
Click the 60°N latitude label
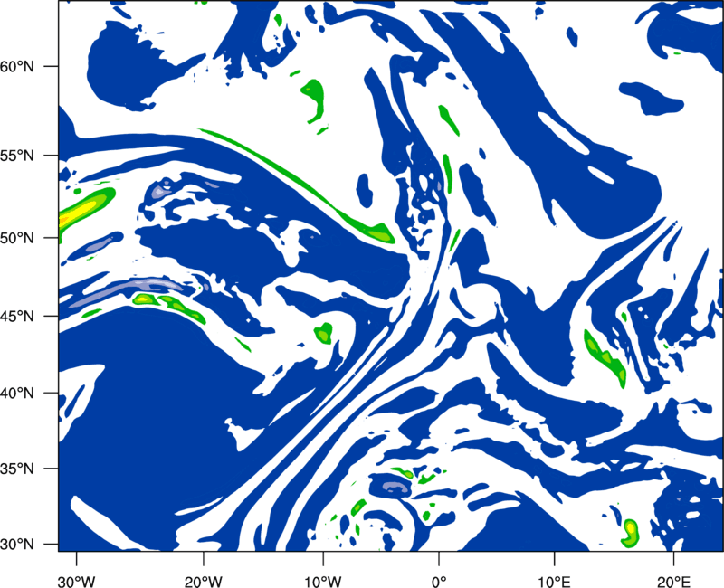[x=17, y=66]
